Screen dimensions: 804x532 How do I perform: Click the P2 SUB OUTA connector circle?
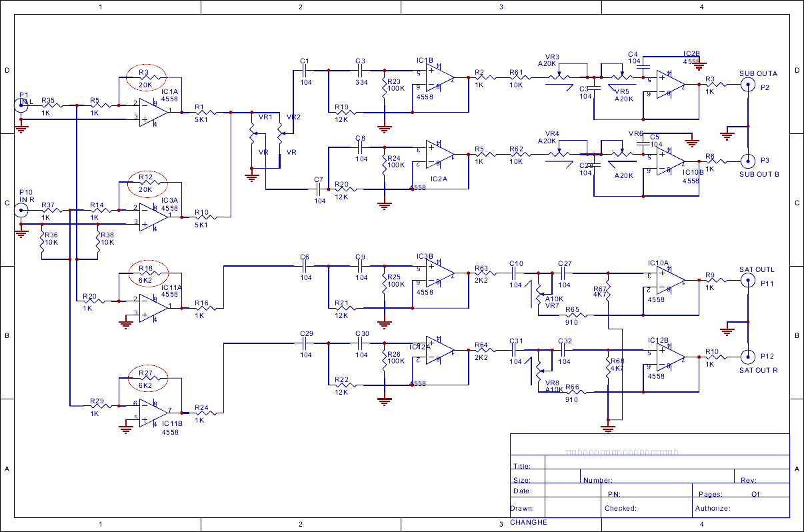point(747,85)
